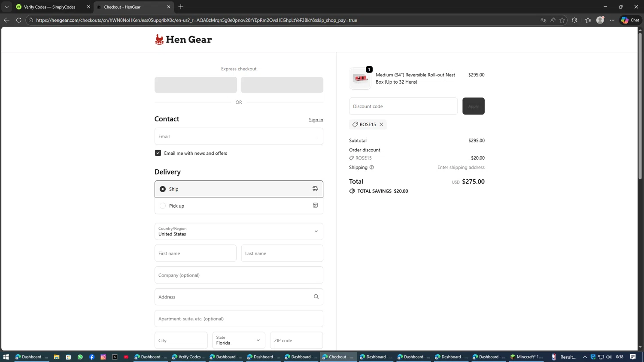
Task: Open the Country/Region dropdown
Action: pyautogui.click(x=239, y=231)
